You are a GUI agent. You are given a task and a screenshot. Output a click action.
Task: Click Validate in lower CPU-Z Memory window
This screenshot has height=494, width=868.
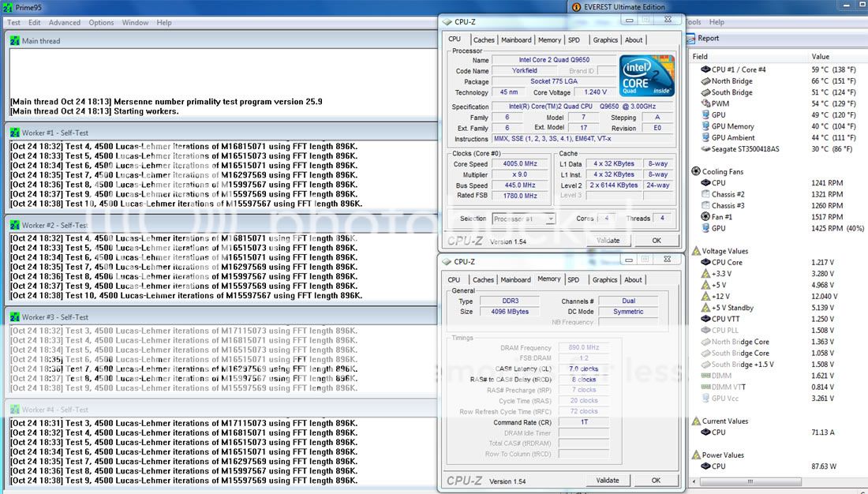pos(608,480)
